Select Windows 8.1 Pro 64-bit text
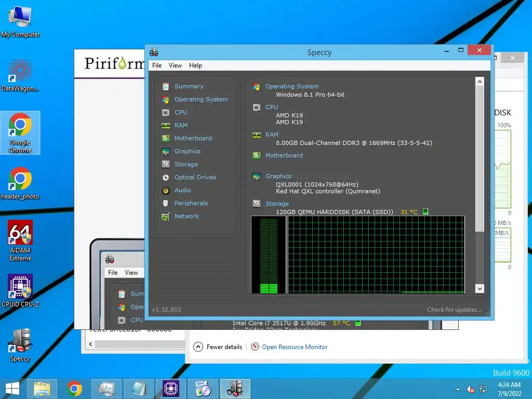This screenshot has height=399, width=532. 310,95
